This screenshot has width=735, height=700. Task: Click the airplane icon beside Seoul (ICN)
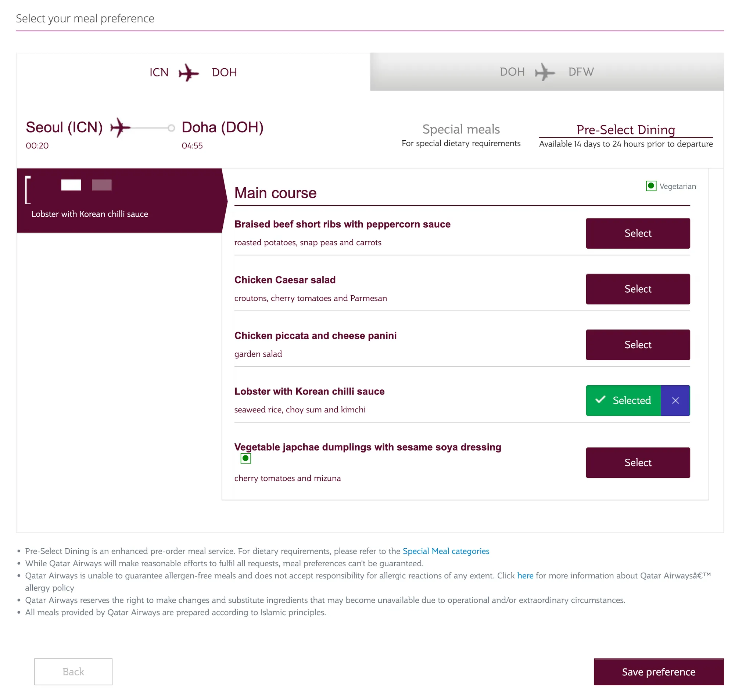coord(121,128)
